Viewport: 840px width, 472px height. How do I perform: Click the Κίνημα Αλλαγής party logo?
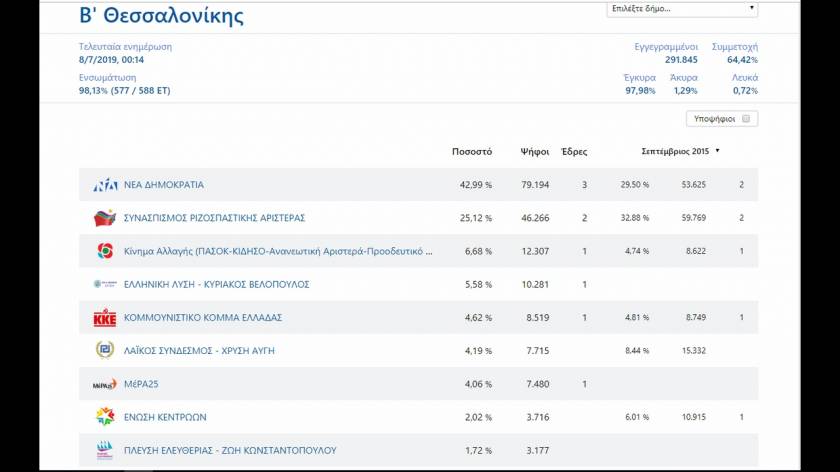pos(105,251)
